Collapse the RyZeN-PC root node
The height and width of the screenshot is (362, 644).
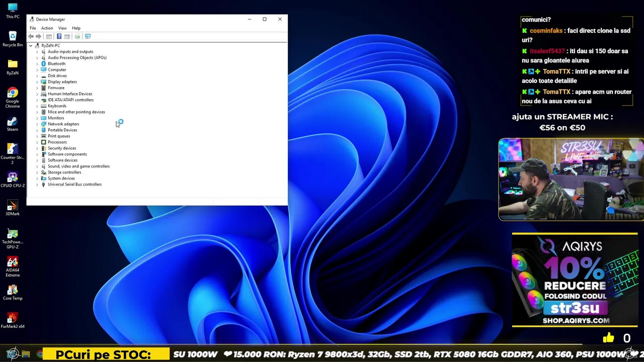tap(31, 46)
